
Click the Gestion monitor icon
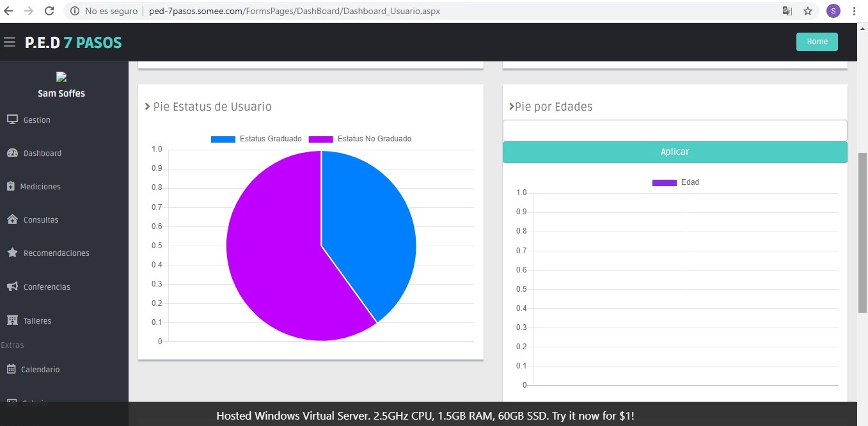[12, 120]
